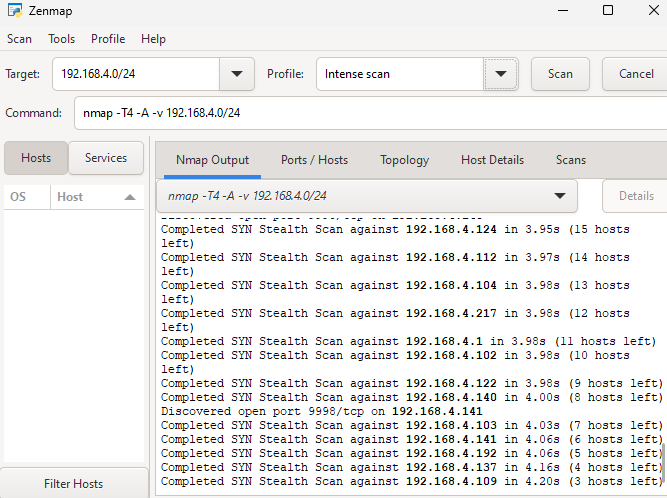Maximize the Zenmap window

pos(608,10)
